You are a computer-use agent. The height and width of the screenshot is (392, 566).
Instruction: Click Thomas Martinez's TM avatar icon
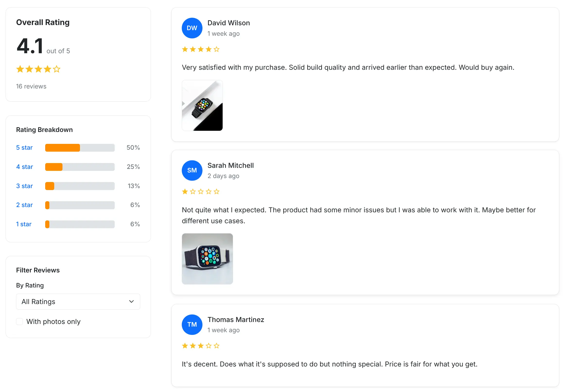tap(192, 325)
